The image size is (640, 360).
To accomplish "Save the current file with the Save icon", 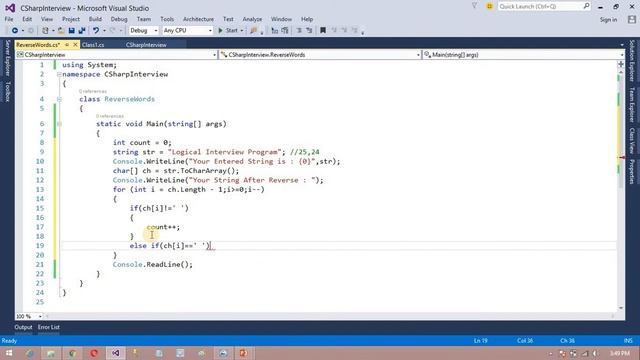I will (71, 31).
